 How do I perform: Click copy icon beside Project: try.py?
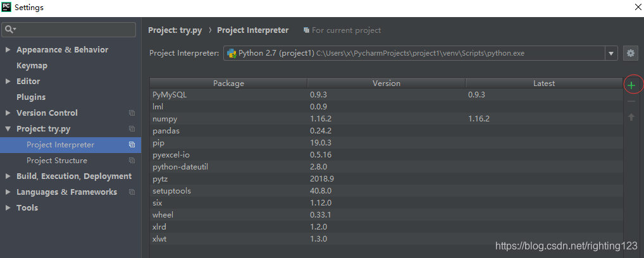tap(132, 129)
